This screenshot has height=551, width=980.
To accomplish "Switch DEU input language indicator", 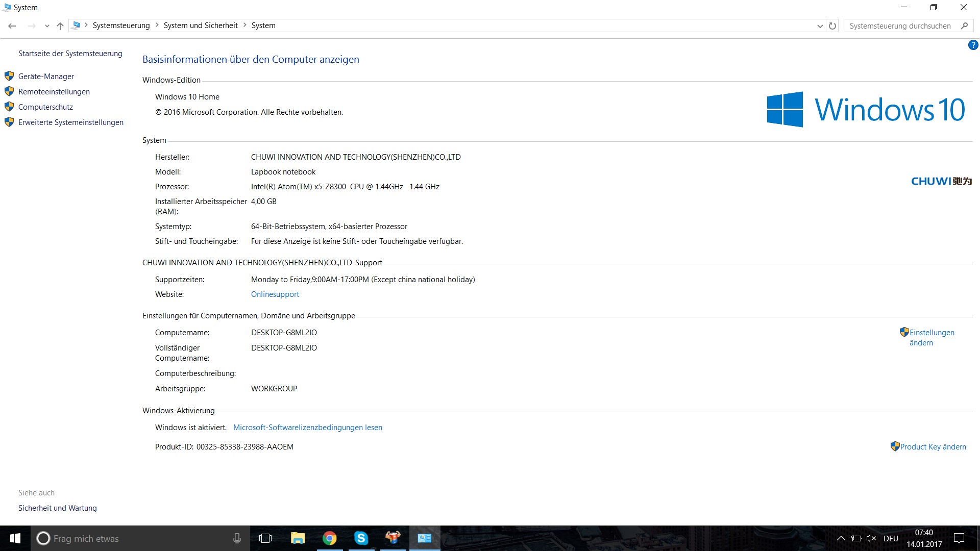I will point(891,538).
